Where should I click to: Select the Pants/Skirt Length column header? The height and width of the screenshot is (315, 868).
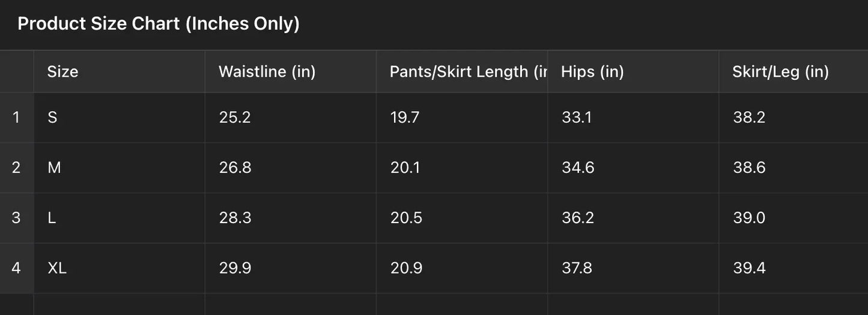(461, 72)
